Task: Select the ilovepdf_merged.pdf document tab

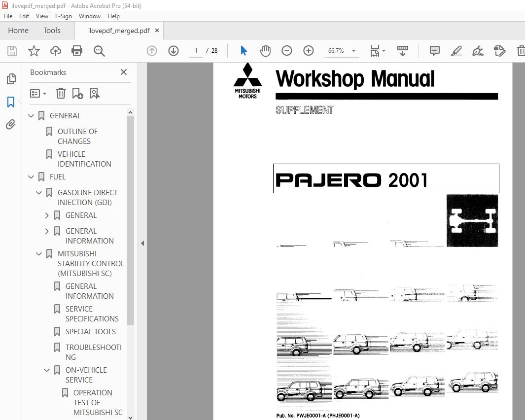Action: click(x=118, y=31)
